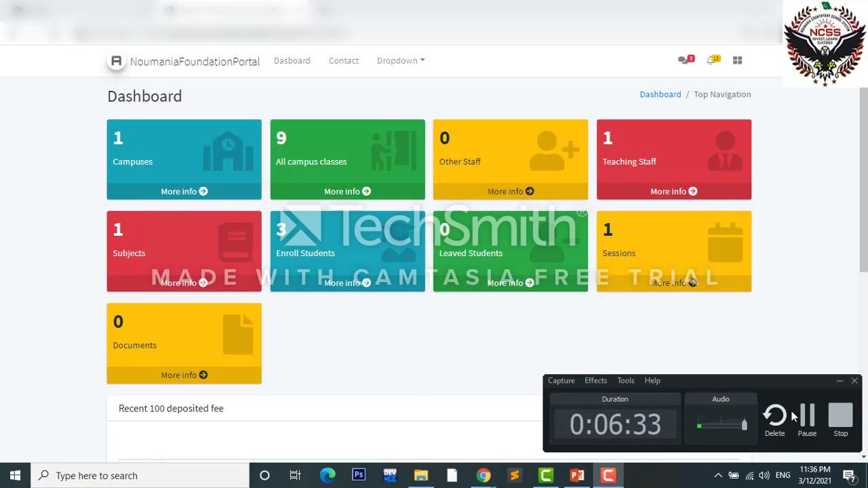
Task: Open the messages chat icon
Action: point(686,60)
